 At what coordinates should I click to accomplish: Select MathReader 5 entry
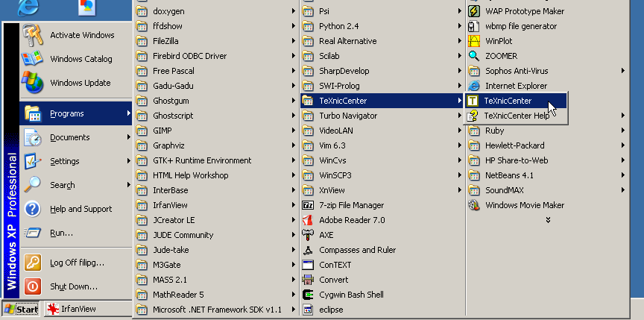pyautogui.click(x=216, y=295)
